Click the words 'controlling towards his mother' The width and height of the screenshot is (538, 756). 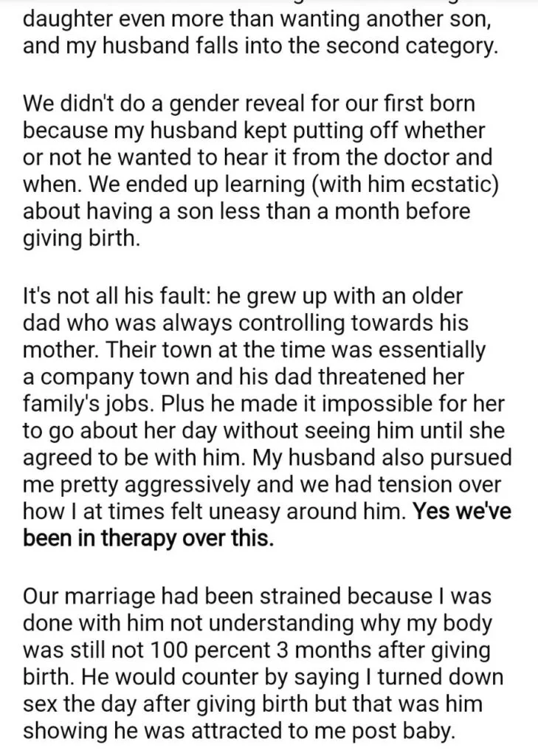[x=246, y=337]
